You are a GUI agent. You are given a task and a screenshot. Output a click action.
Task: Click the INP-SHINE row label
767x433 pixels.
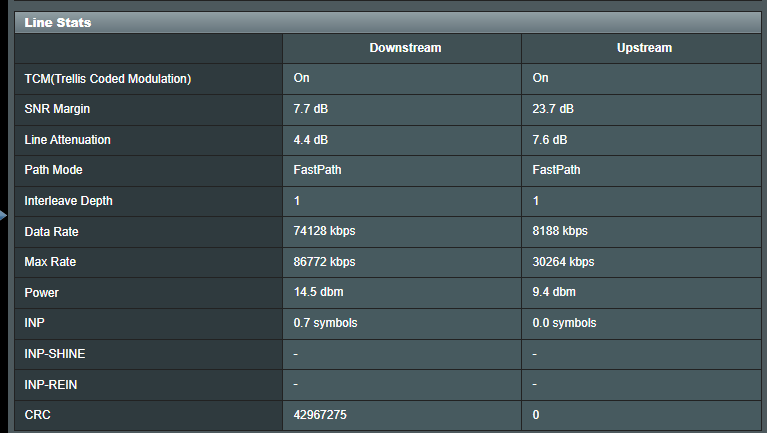click(x=55, y=354)
